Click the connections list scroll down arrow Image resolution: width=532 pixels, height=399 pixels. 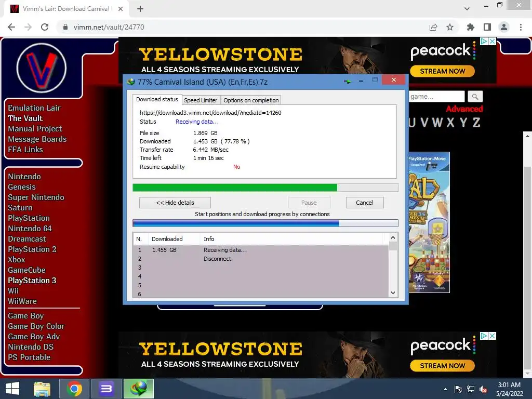coord(393,293)
